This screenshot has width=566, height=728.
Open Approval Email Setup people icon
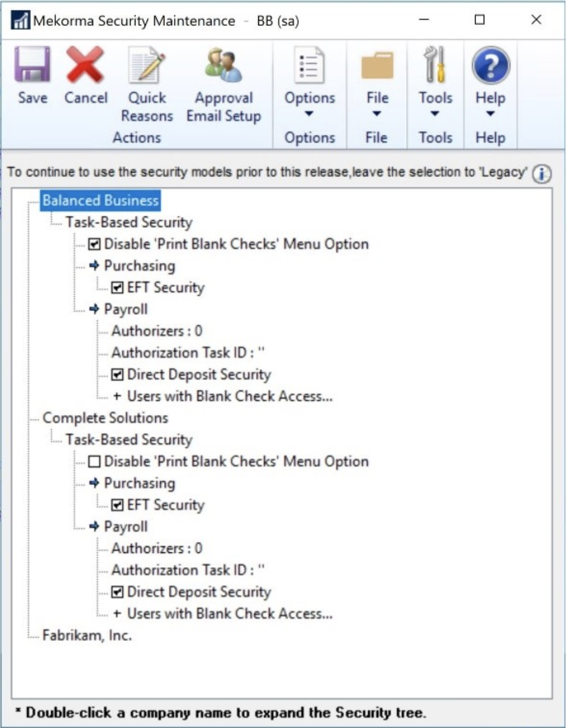coord(223,65)
